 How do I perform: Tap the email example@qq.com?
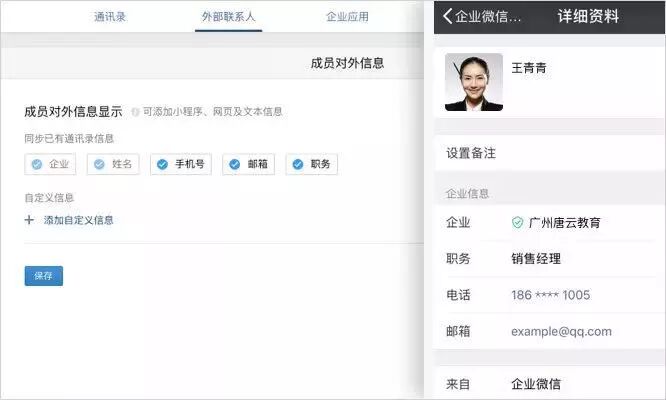pyautogui.click(x=561, y=331)
